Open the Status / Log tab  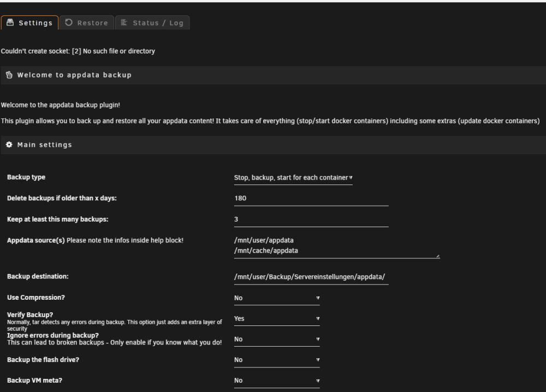(152, 23)
